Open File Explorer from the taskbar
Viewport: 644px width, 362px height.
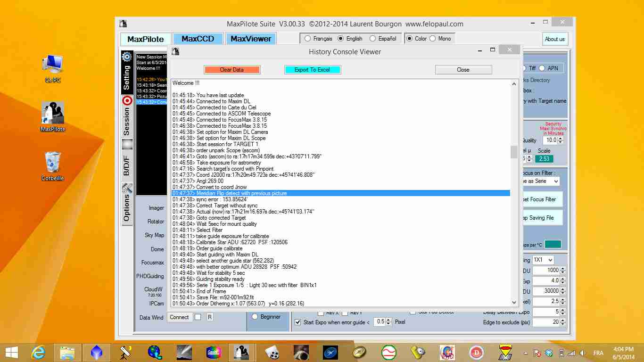pos(67,352)
